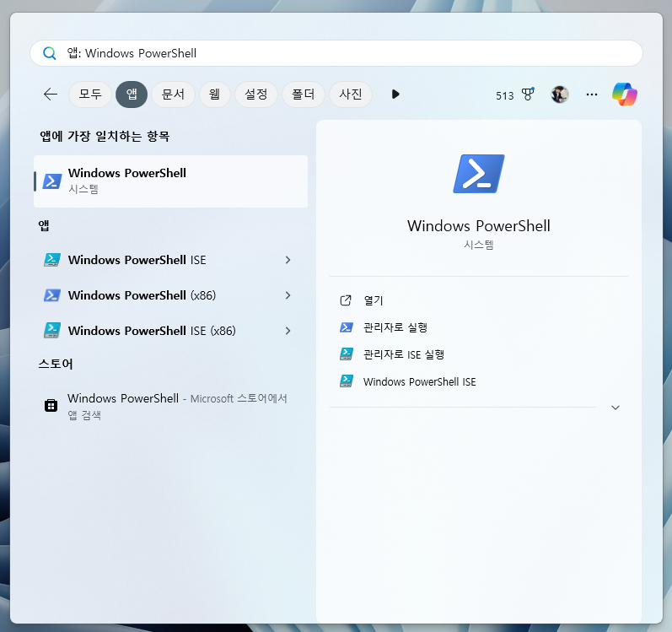Click Windows PowerShell title in preview pane
Screen dimensions: 672x632
coord(479,226)
